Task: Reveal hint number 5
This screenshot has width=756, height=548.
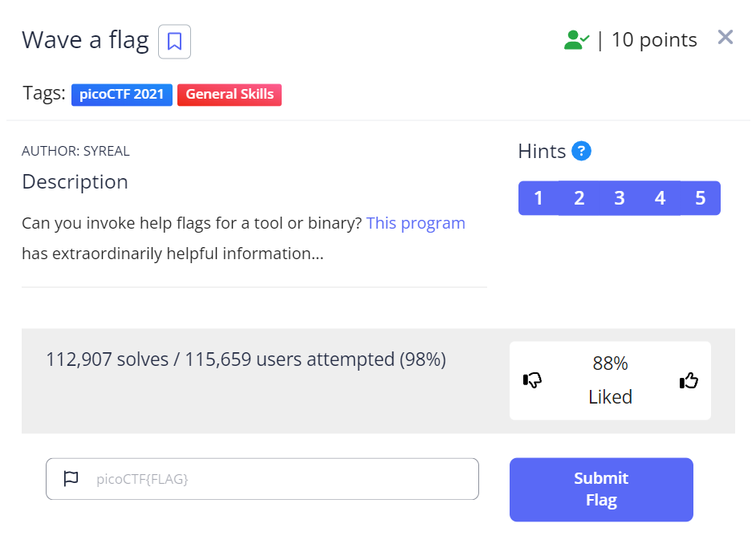Action: coord(700,197)
